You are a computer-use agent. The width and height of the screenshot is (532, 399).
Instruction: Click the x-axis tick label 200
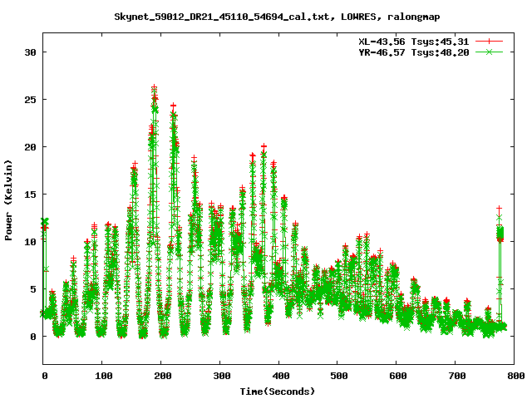click(x=163, y=376)
